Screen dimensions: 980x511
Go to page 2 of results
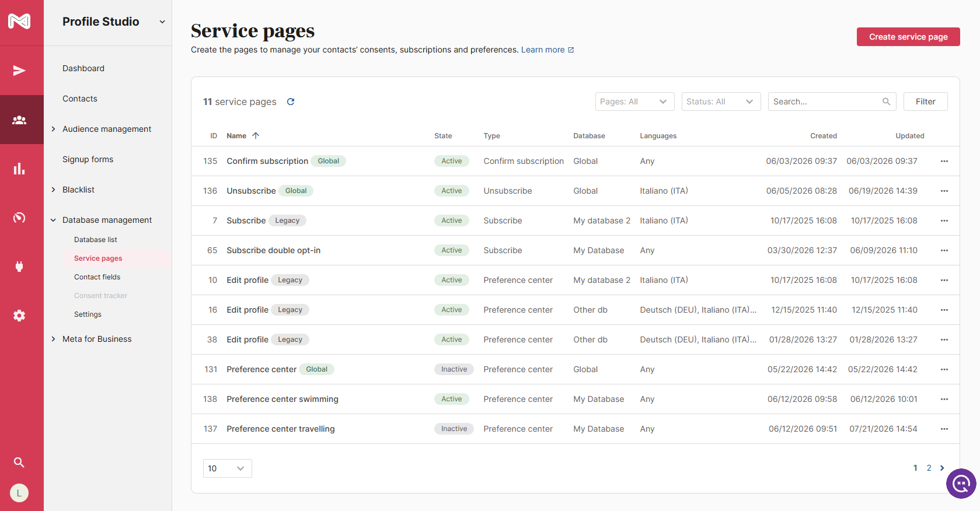tap(929, 468)
